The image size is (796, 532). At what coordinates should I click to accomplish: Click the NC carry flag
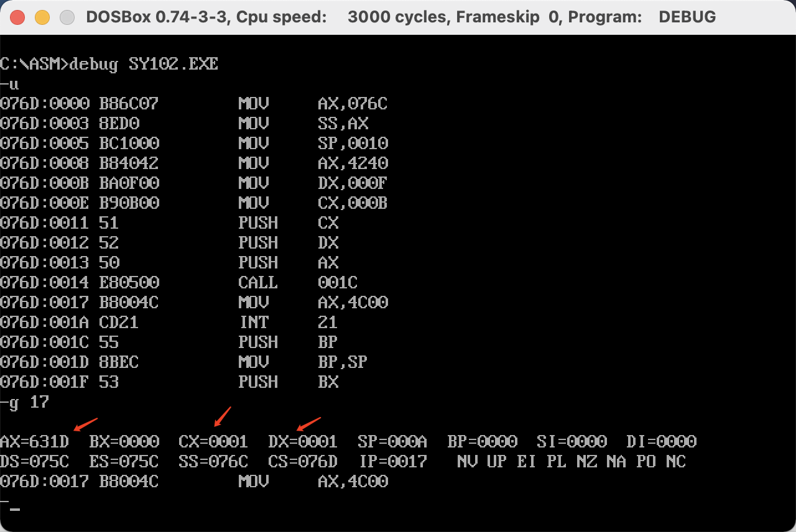pos(676,462)
